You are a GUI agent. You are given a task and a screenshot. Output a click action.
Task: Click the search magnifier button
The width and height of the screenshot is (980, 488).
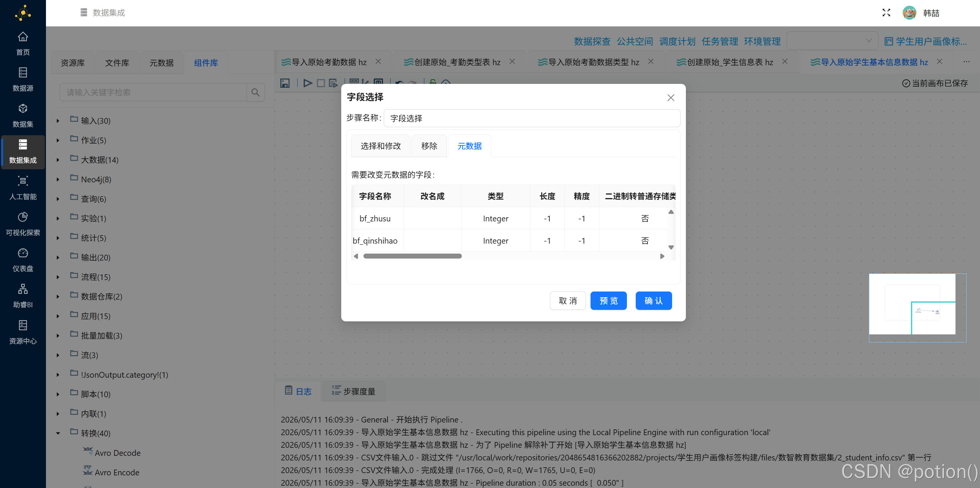pos(255,92)
